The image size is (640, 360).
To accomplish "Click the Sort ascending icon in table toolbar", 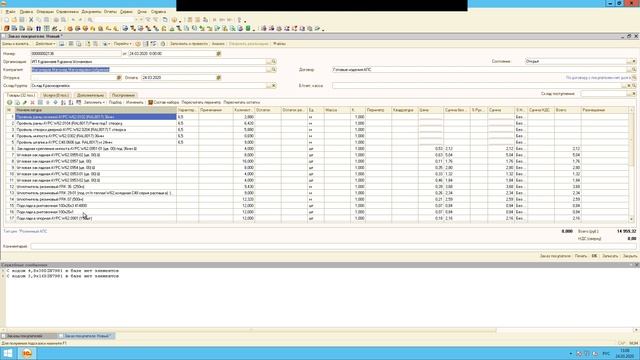I will [63, 102].
